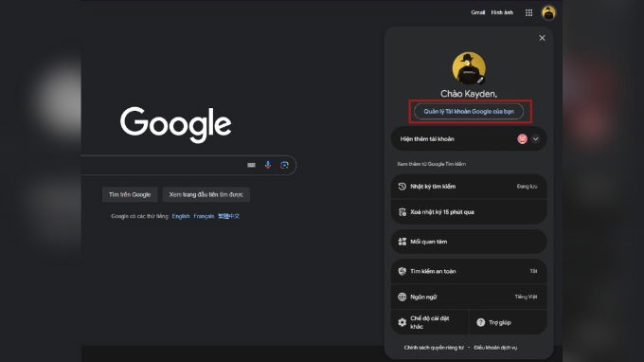
Task: Click the Tiếng Việt language value
Action: [527, 297]
